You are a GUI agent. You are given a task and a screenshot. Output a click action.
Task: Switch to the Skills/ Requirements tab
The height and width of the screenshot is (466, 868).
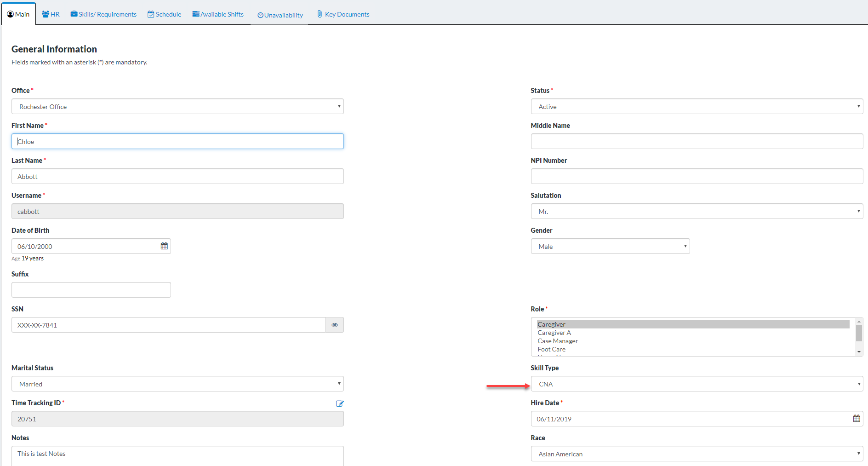click(x=103, y=14)
